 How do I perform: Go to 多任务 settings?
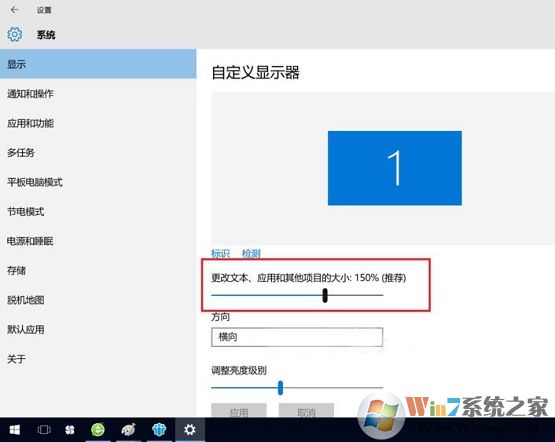coord(98,153)
